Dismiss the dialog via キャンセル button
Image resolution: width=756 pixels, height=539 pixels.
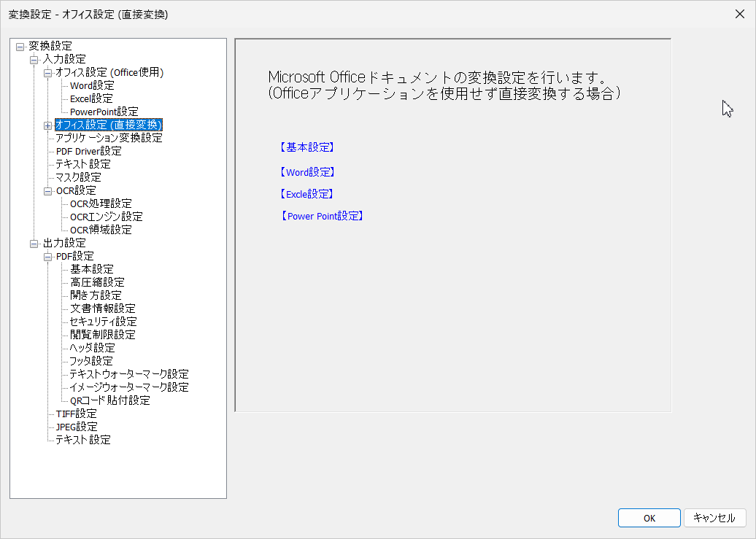point(714,518)
